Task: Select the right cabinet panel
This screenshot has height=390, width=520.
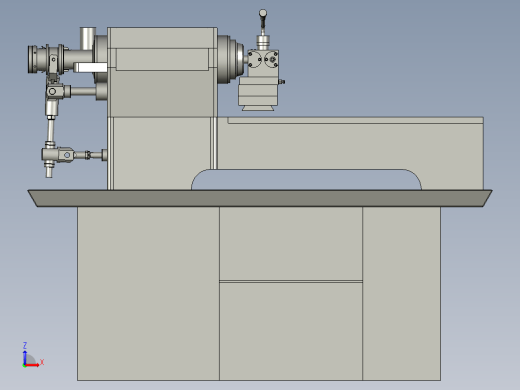Action: click(x=401, y=293)
